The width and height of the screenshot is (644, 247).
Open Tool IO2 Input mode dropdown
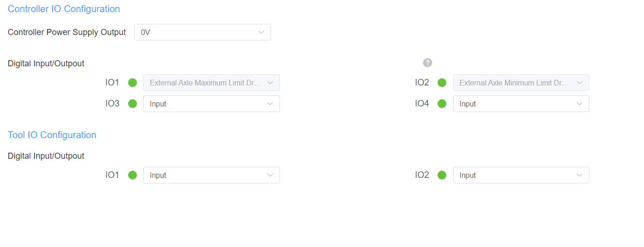[x=520, y=175]
